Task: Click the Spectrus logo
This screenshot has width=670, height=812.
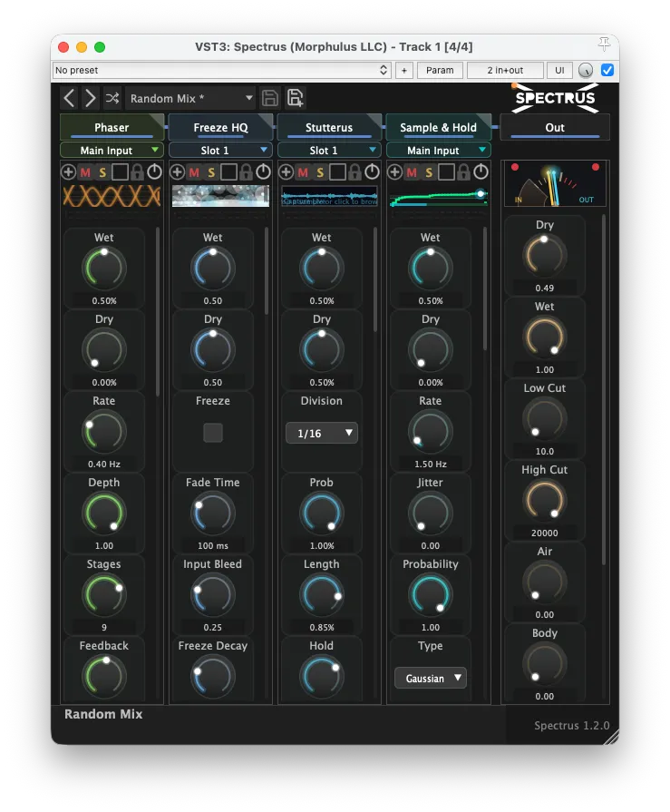Action: (555, 98)
